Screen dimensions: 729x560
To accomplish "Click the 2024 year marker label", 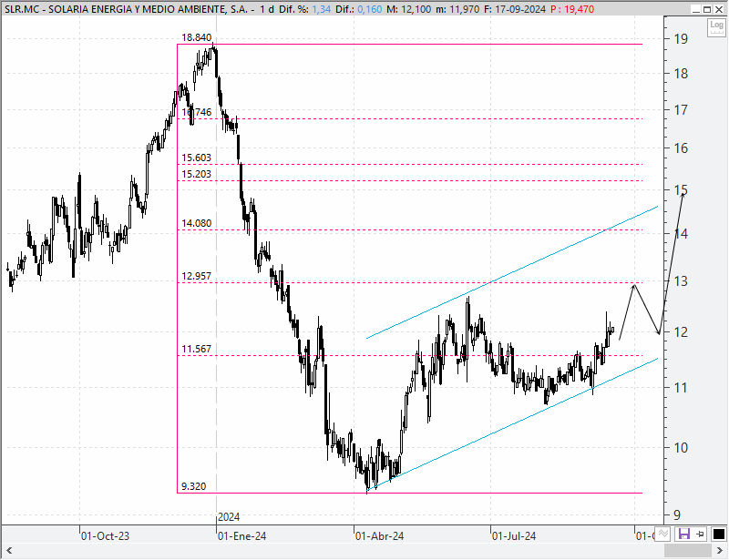I will (x=229, y=517).
